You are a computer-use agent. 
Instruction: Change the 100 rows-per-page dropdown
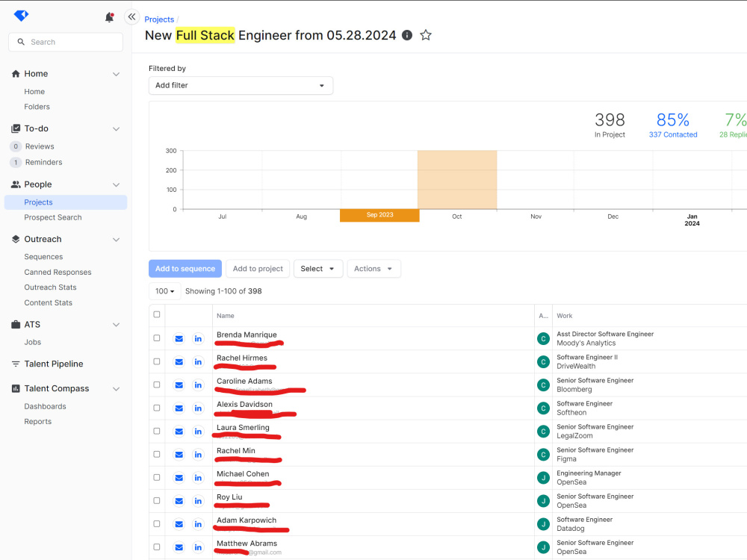point(165,291)
